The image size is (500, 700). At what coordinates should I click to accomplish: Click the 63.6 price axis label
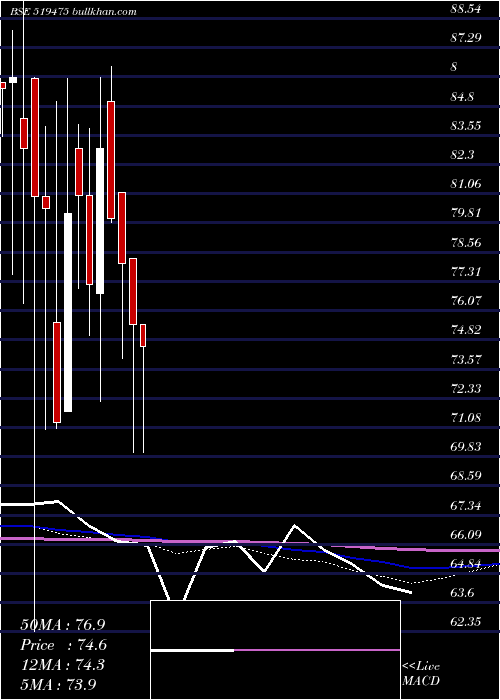click(462, 593)
